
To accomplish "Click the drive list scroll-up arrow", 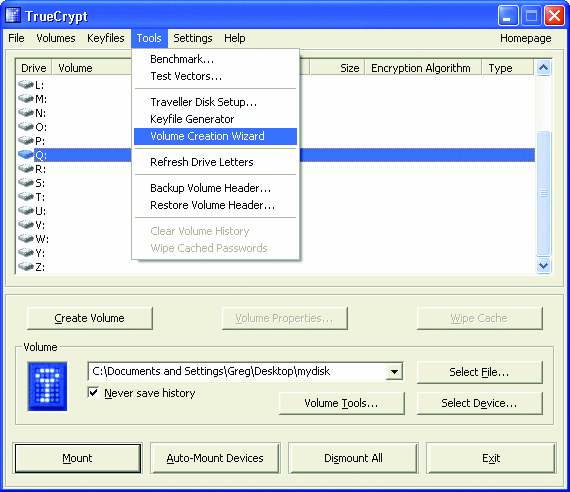I will (543, 67).
